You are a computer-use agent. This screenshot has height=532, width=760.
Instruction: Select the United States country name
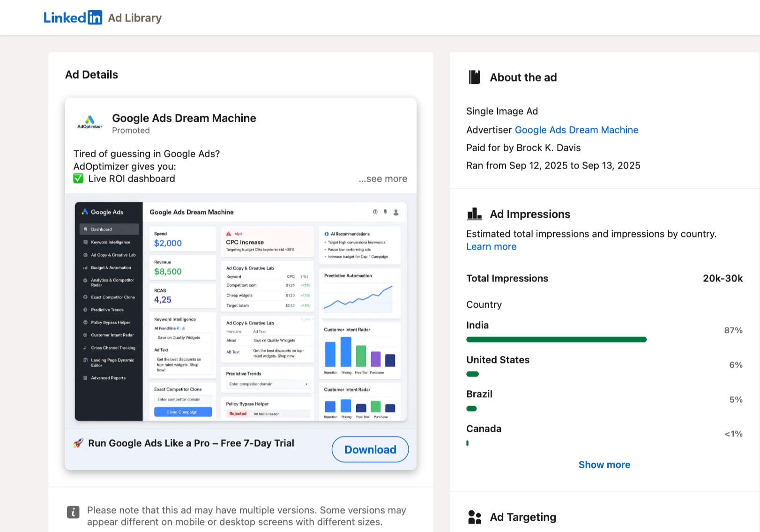pos(498,360)
